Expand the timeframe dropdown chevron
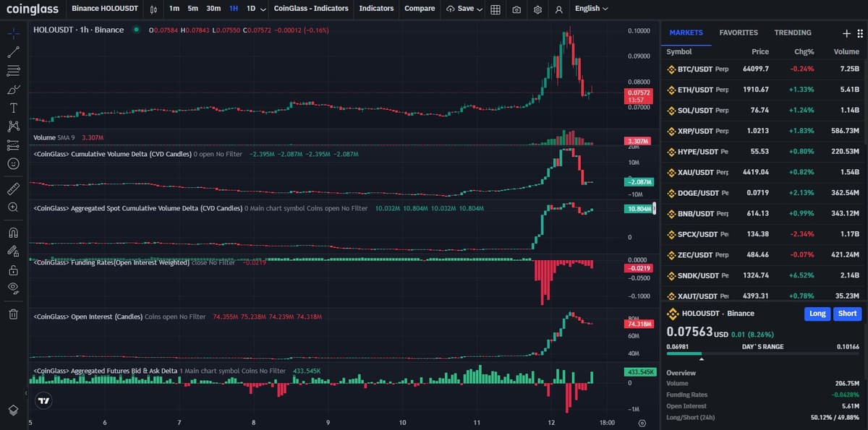 [x=263, y=9]
